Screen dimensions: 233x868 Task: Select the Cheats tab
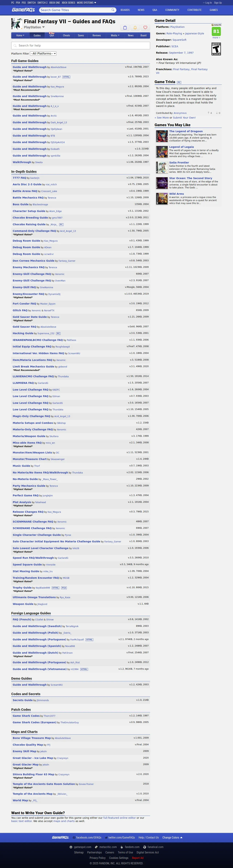67,35
